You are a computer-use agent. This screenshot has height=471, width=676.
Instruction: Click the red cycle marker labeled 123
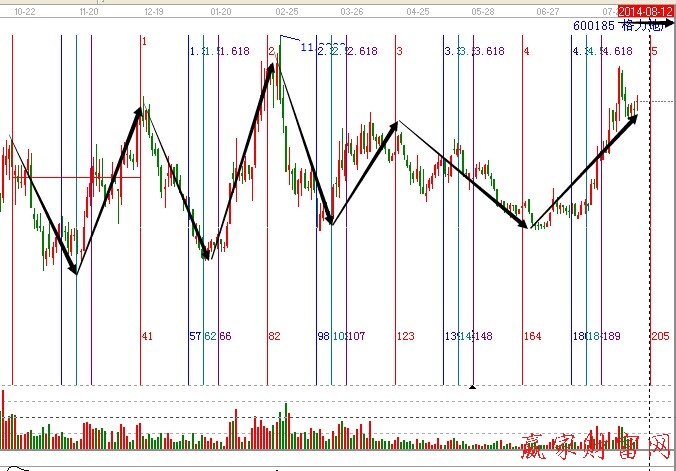[x=406, y=336]
